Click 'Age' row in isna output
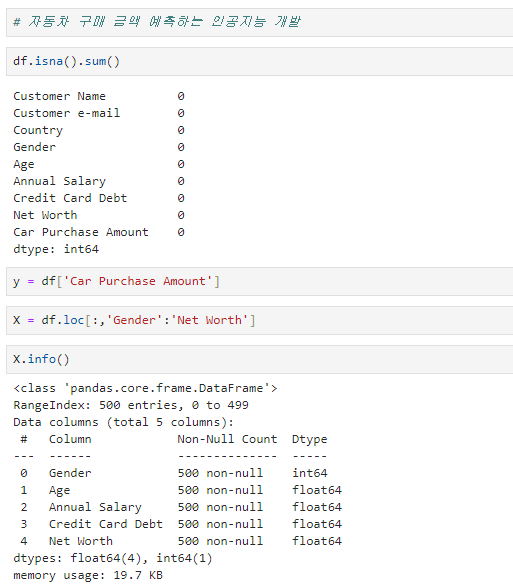This screenshot has height=588, width=513. pyautogui.click(x=99, y=164)
